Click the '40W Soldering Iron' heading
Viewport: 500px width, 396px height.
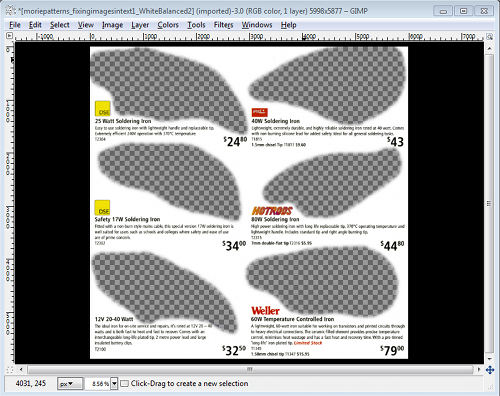click(276, 121)
